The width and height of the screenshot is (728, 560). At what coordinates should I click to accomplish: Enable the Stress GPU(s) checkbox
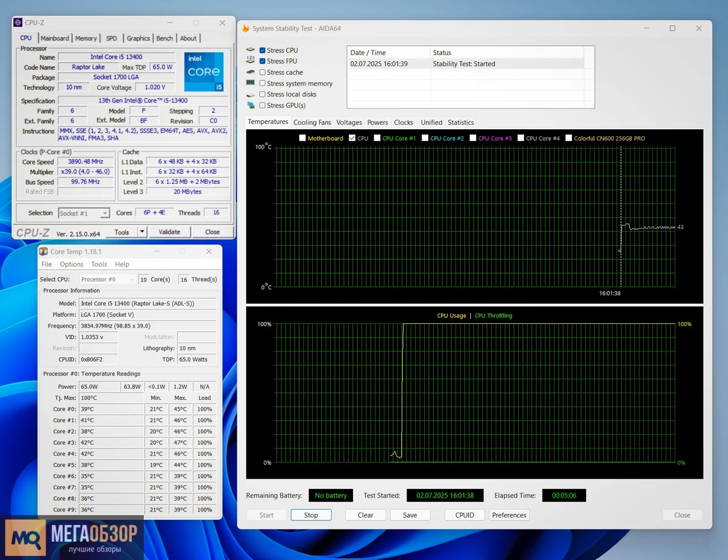(262, 105)
